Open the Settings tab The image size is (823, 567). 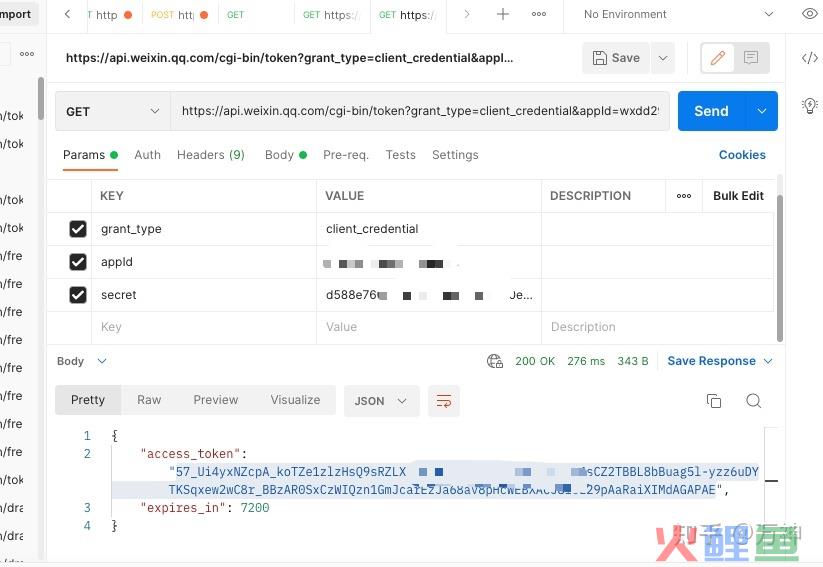455,155
